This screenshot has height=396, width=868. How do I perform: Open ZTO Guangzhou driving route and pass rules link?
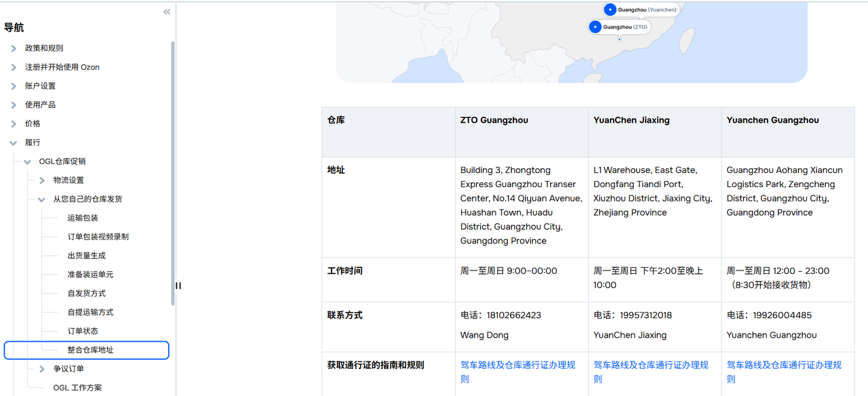tap(518, 372)
